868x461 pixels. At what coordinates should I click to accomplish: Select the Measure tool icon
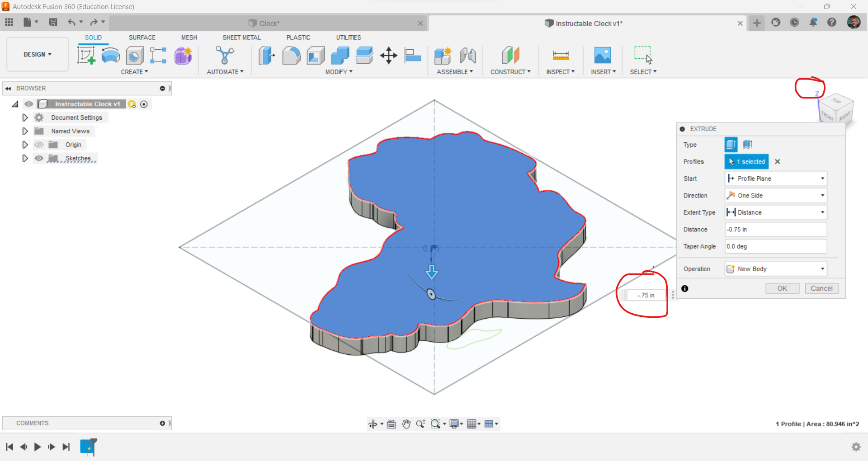(561, 56)
